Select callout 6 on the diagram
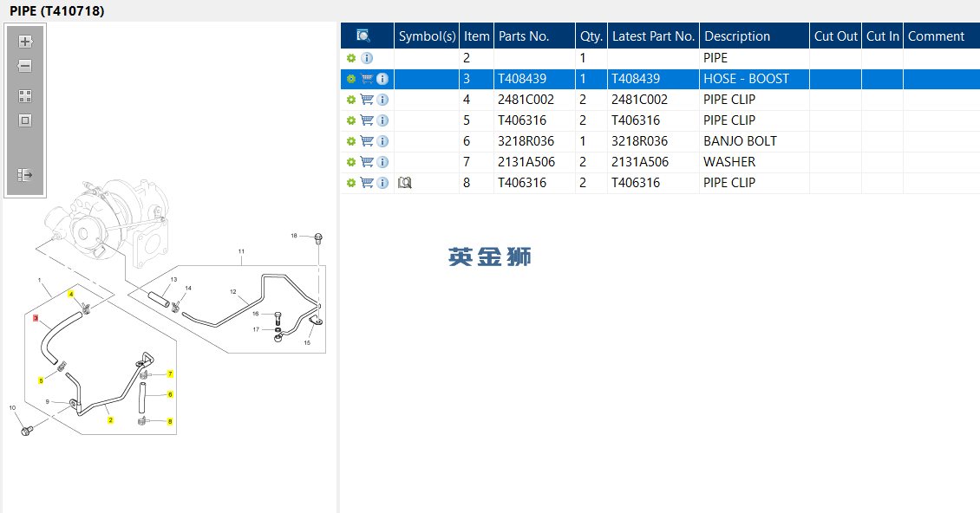 tap(170, 394)
